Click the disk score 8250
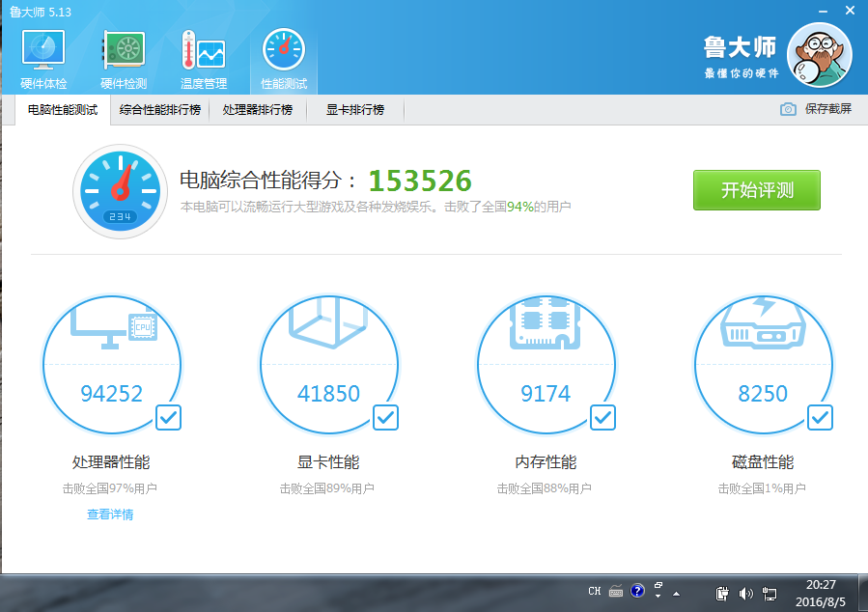This screenshot has width=868, height=612. [x=763, y=394]
